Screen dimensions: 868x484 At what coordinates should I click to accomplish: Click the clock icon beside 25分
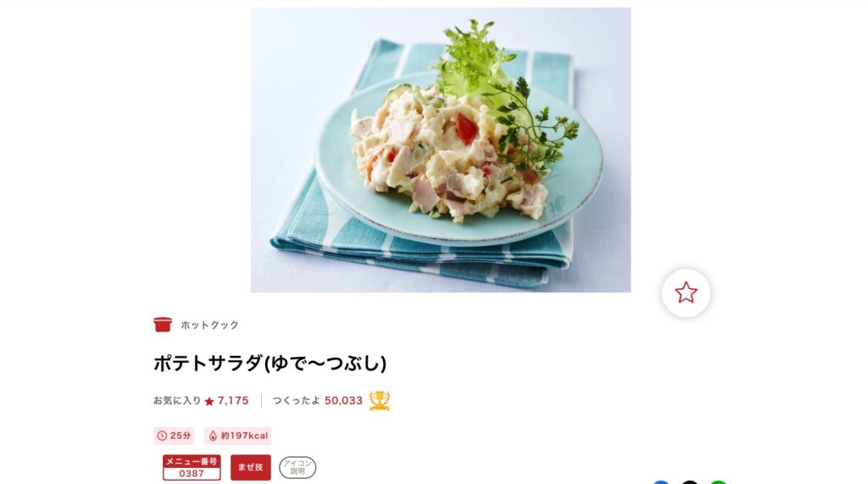[162, 436]
